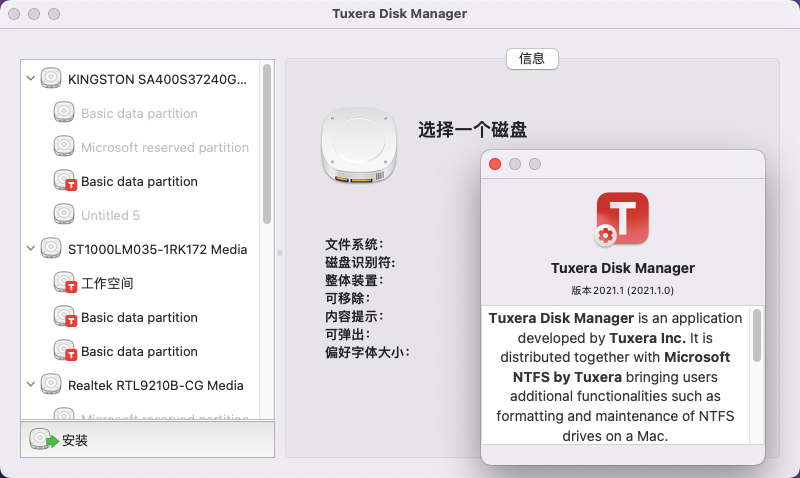
Task: Click the 选择一个磁盘 heading
Action: [x=472, y=130]
